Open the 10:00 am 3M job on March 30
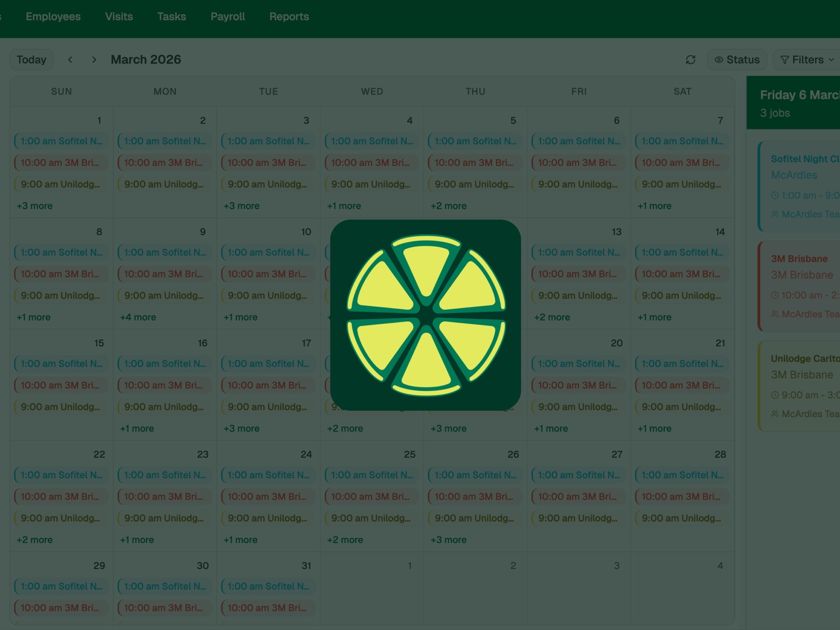Image resolution: width=840 pixels, height=630 pixels. (x=165, y=608)
